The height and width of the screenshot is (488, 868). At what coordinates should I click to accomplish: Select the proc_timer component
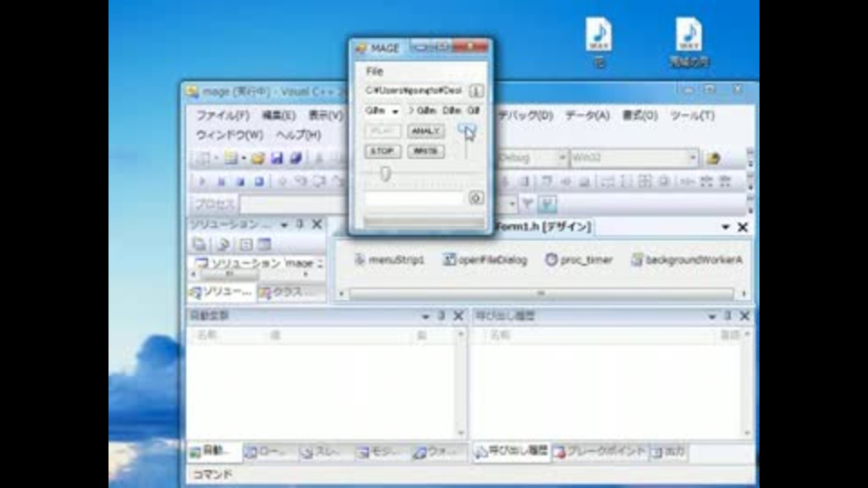click(579, 259)
